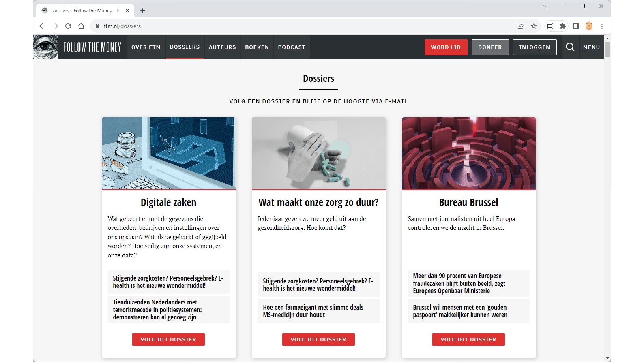Open the Extensions puzzle icon
The height and width of the screenshot is (362, 644).
(x=563, y=26)
